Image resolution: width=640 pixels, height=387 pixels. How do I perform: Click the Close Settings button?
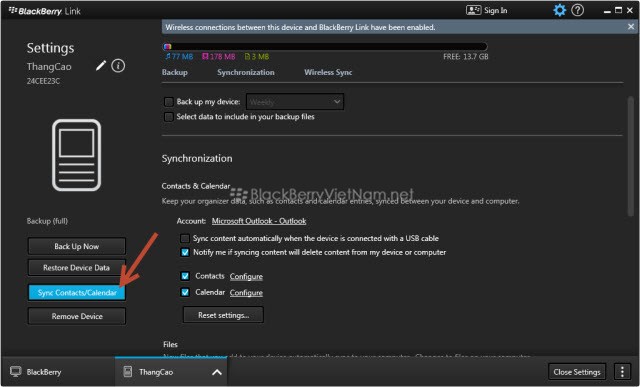pyautogui.click(x=577, y=371)
